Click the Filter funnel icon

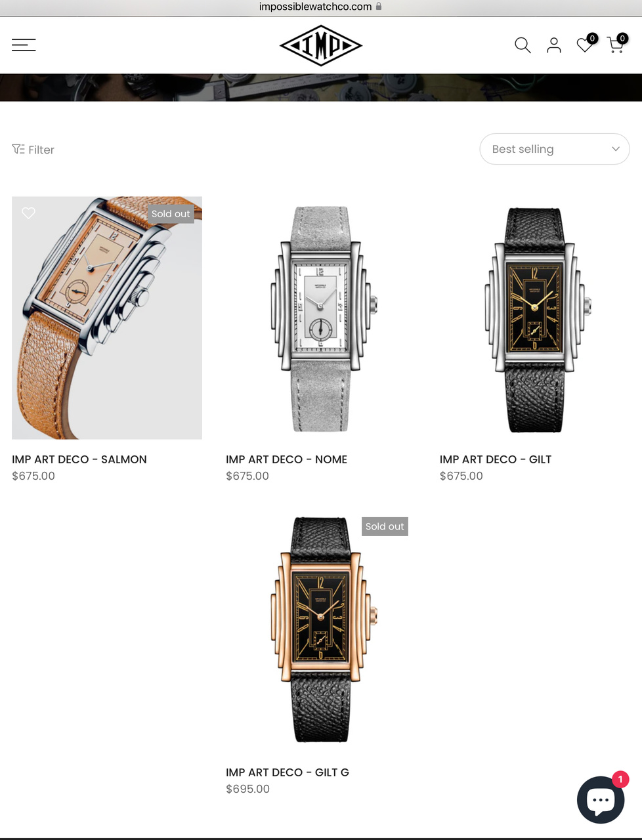pyautogui.click(x=18, y=149)
